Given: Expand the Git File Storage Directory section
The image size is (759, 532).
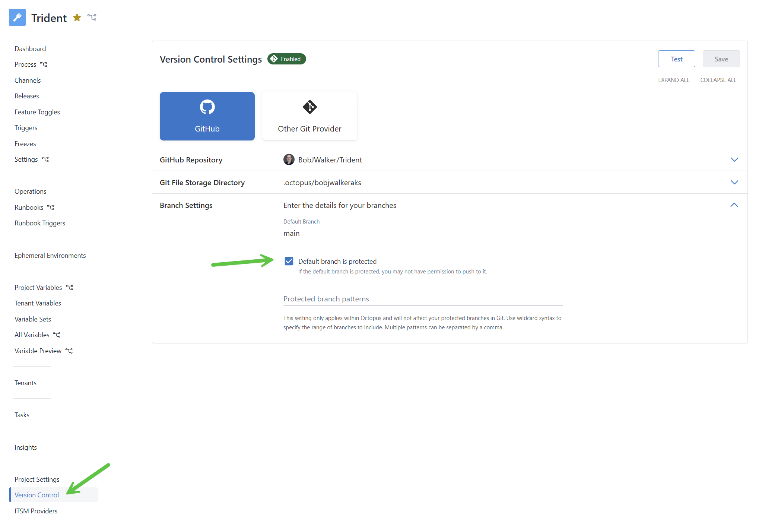Looking at the screenshot, I should click(x=734, y=182).
